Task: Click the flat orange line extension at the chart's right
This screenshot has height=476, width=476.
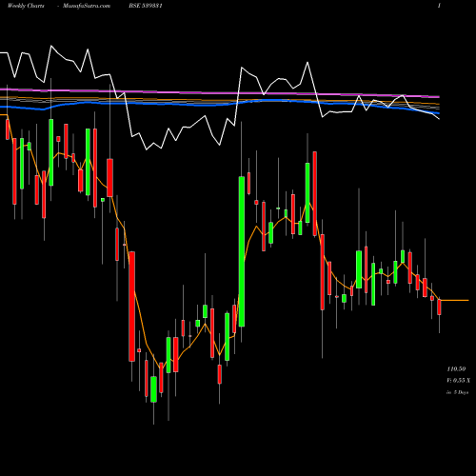Action: point(455,300)
